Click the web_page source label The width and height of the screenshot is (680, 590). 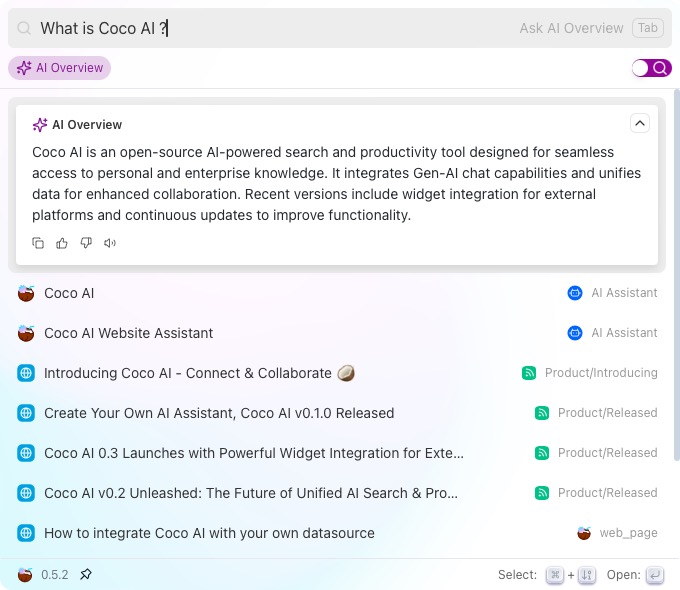(x=628, y=533)
